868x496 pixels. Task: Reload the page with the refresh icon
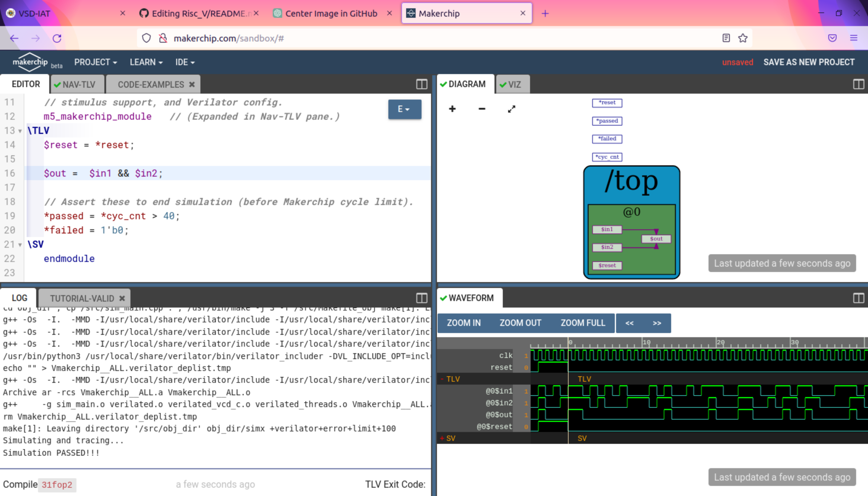tap(57, 38)
